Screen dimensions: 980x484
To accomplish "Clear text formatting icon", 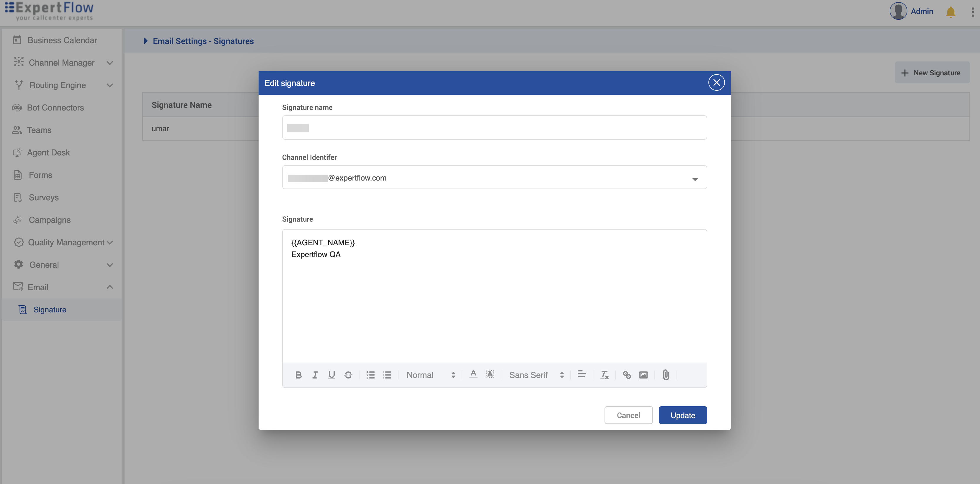I will (x=604, y=375).
